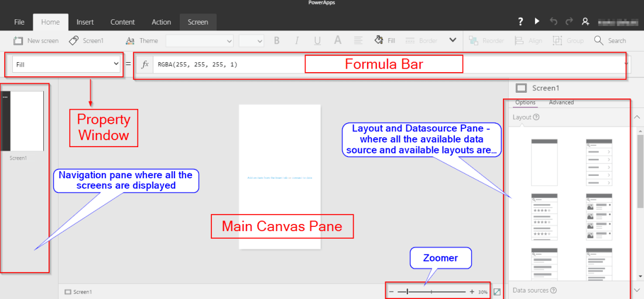
Task: Toggle Underline text formatting
Action: pyautogui.click(x=317, y=40)
